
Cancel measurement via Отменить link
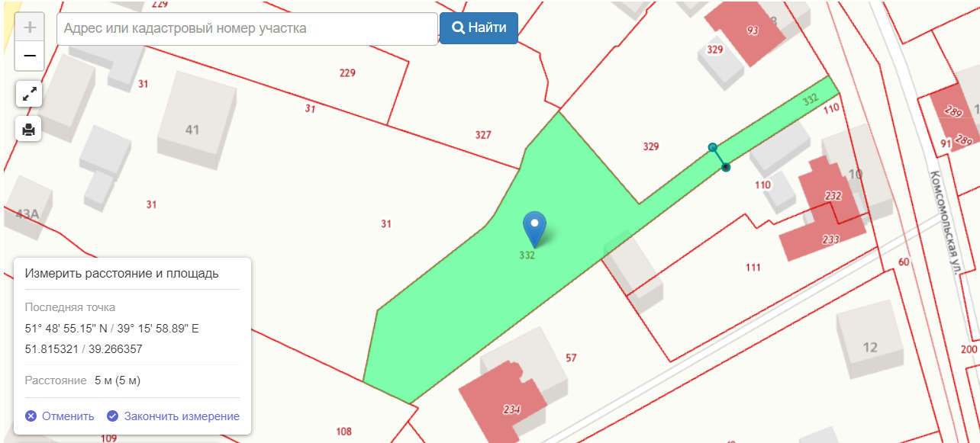tap(68, 416)
